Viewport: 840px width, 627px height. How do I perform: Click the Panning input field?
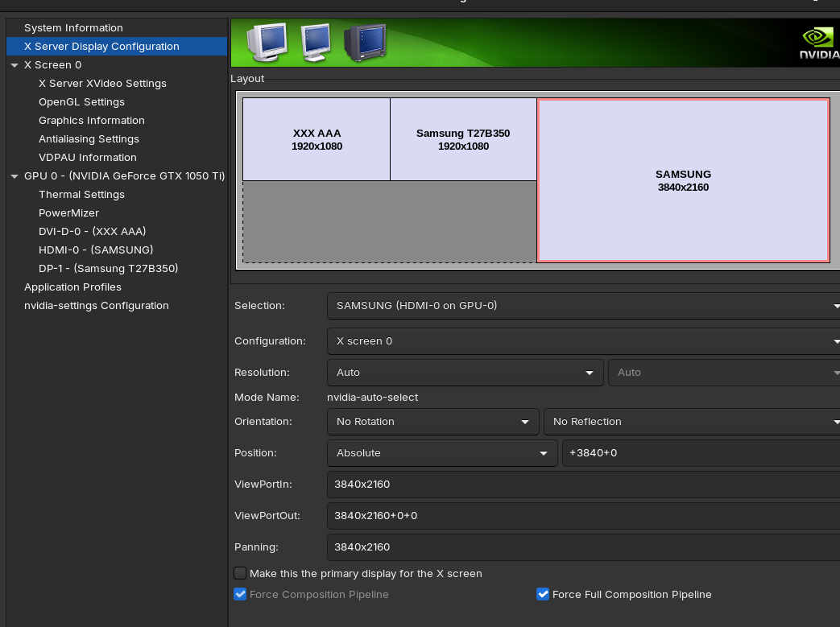[583, 547]
